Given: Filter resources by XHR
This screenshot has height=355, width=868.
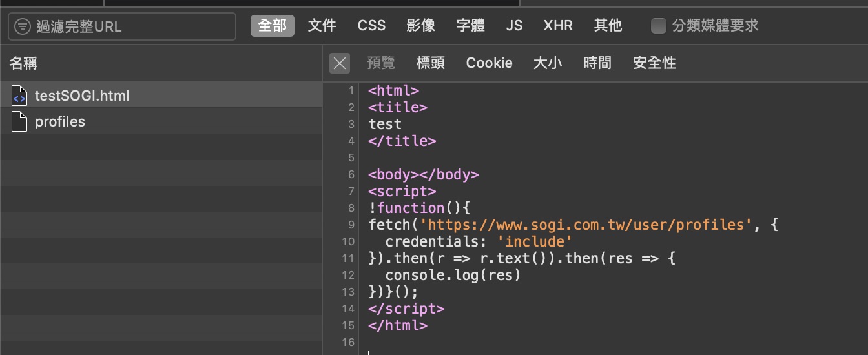Looking at the screenshot, I should pos(558,26).
